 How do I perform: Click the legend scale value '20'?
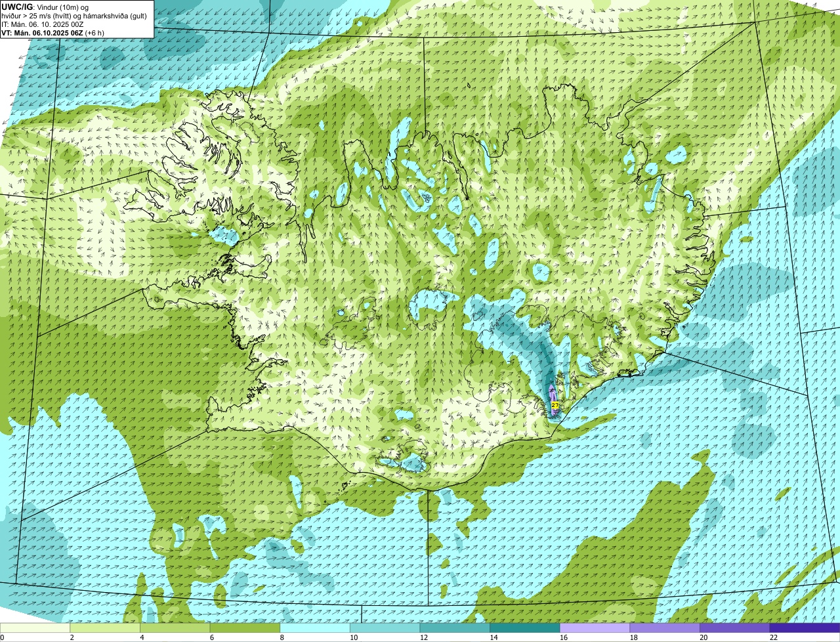tap(703, 637)
